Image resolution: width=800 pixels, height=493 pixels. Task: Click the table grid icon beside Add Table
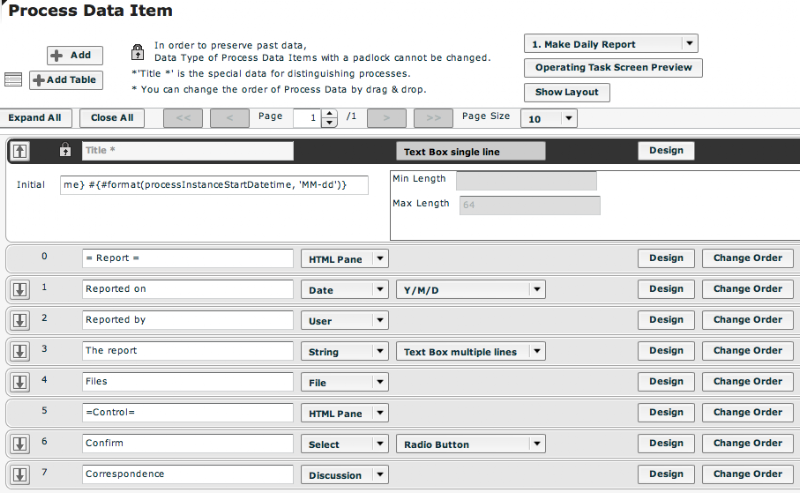13,80
